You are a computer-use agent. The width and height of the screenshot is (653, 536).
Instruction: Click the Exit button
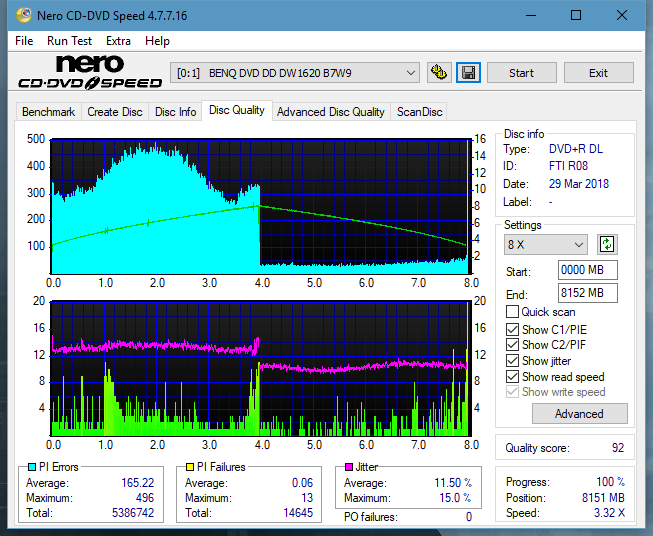click(x=598, y=73)
